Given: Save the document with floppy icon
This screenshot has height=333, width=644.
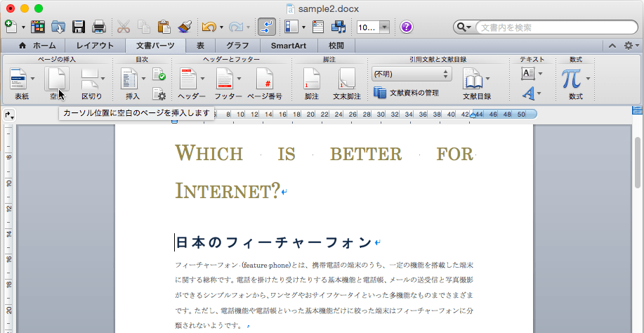Looking at the screenshot, I should click(x=79, y=27).
